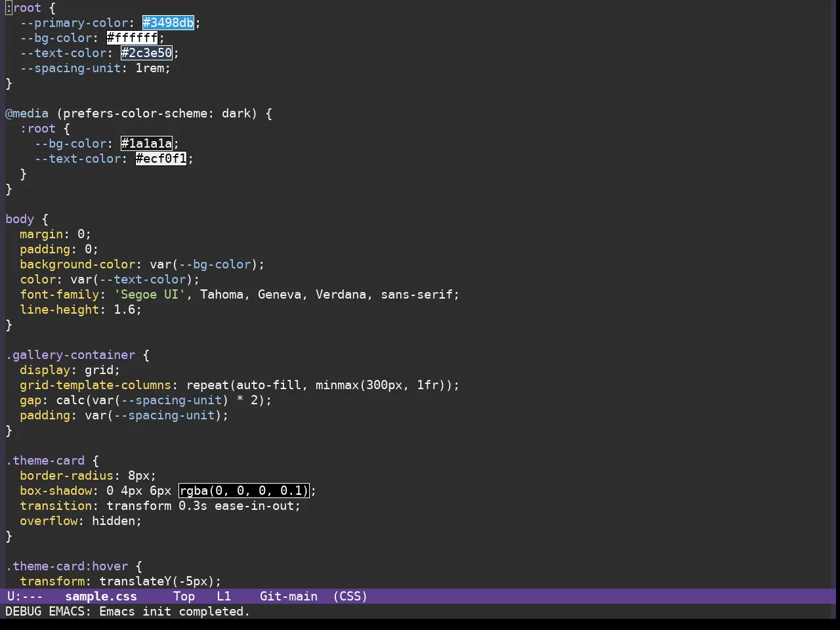Click the .gallery-container selector
The image size is (840, 630).
(x=70, y=355)
